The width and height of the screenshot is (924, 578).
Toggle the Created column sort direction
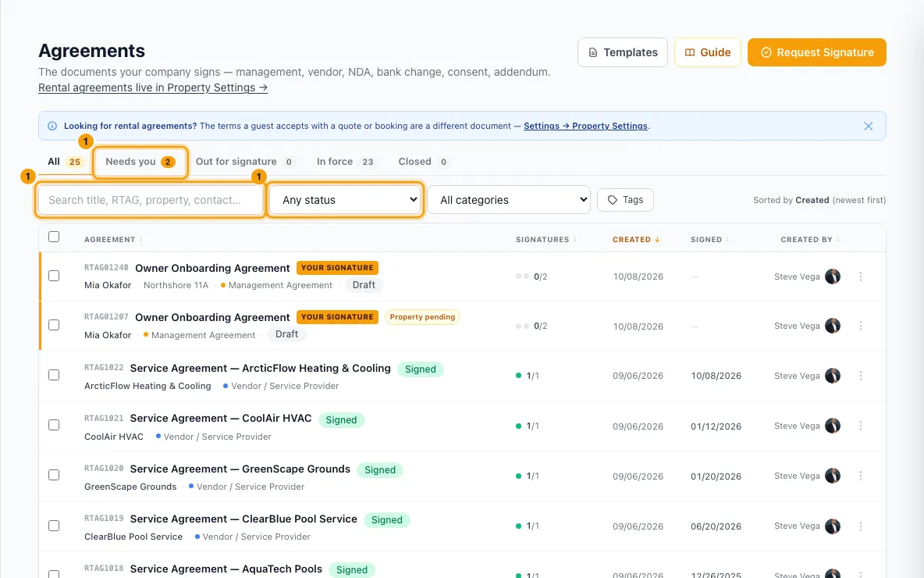636,240
